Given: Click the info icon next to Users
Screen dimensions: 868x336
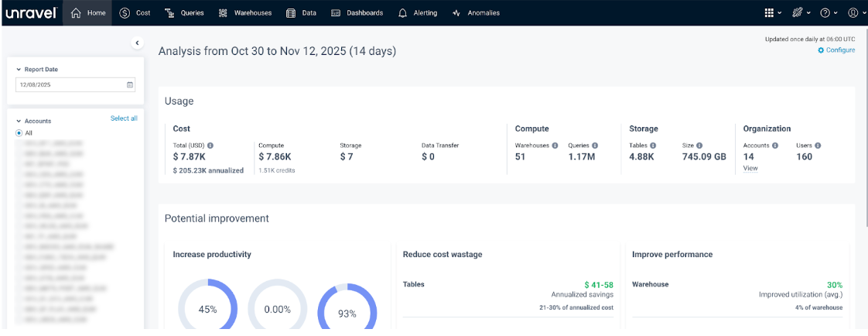Looking at the screenshot, I should point(818,146).
